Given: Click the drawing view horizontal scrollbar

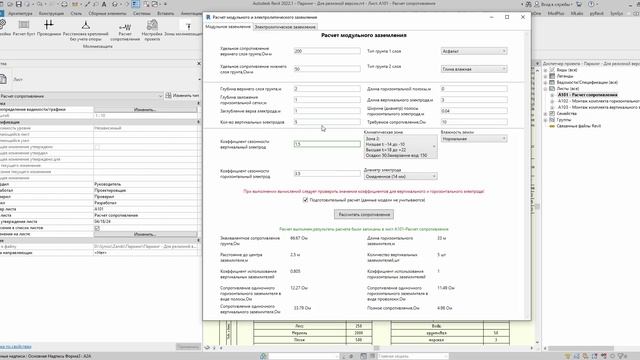Looking at the screenshot, I should [376, 348].
